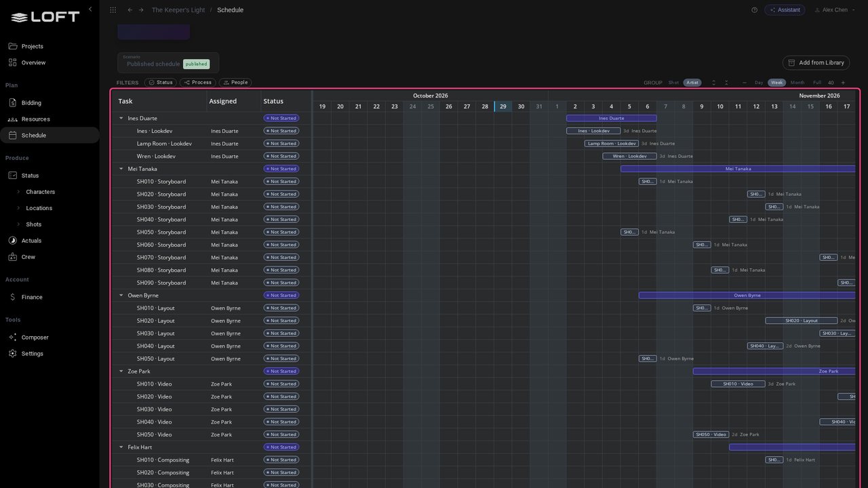Switch timeline scale to Week
Image resolution: width=868 pixels, height=488 pixels.
click(777, 83)
